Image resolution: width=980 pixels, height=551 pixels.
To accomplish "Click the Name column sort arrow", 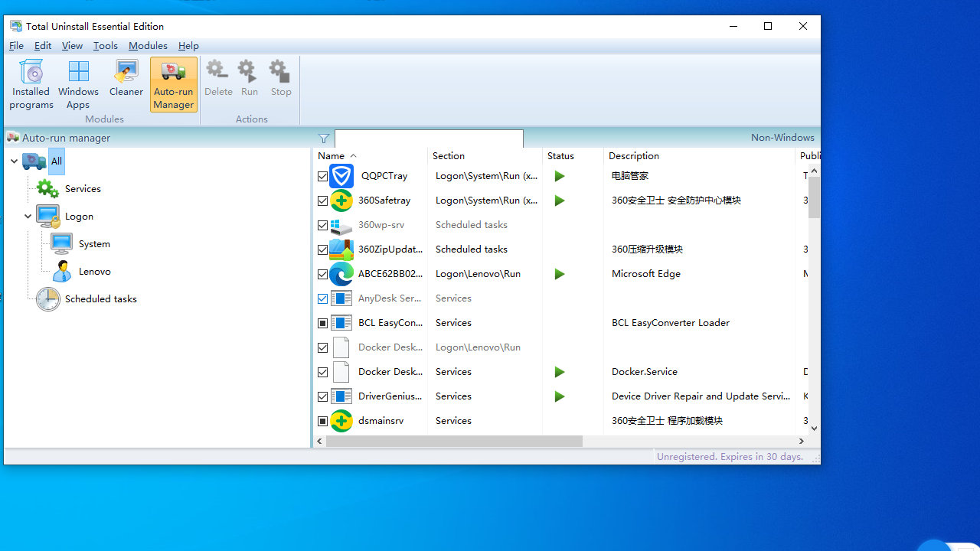I will [x=353, y=155].
